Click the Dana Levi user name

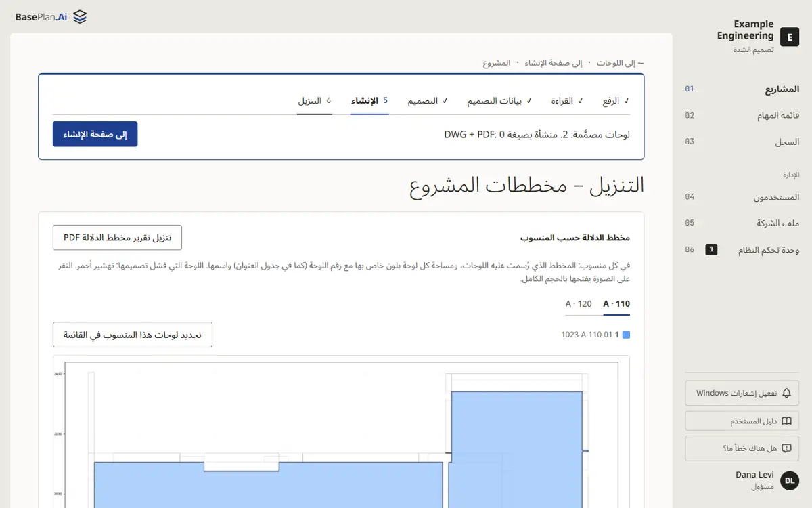[754, 475]
